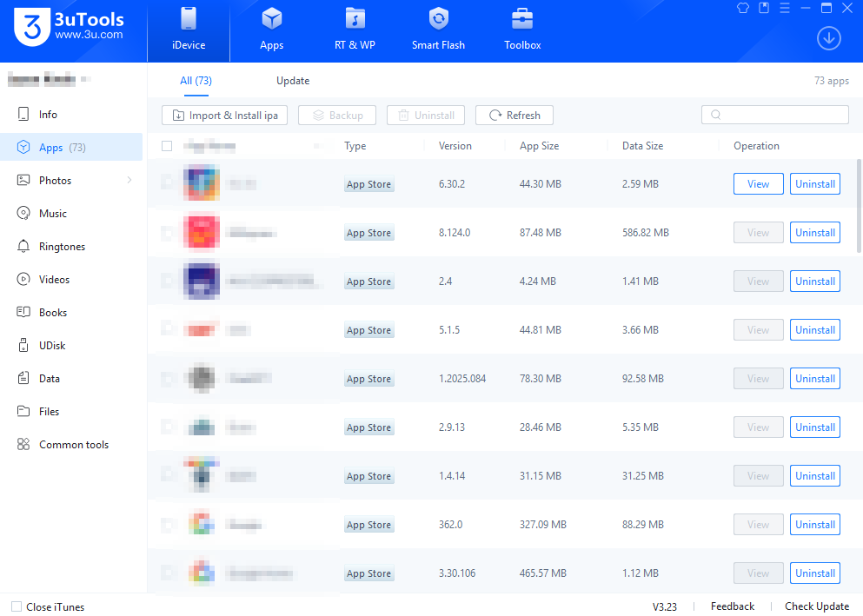Screen dimensions: 863x616
Task: Switch to the RT & WP section
Action: coord(355,29)
